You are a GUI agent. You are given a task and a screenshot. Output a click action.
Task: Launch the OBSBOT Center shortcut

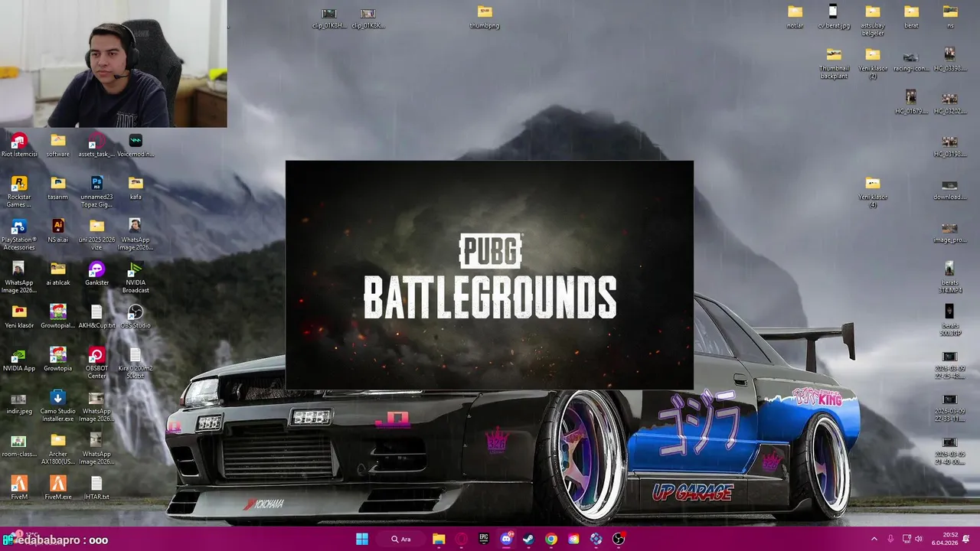(x=96, y=363)
